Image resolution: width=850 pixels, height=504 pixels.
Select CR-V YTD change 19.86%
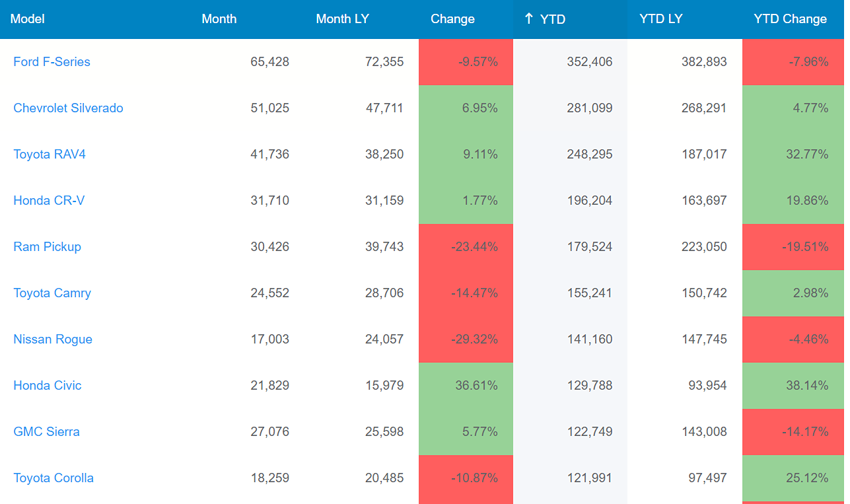[x=793, y=201]
